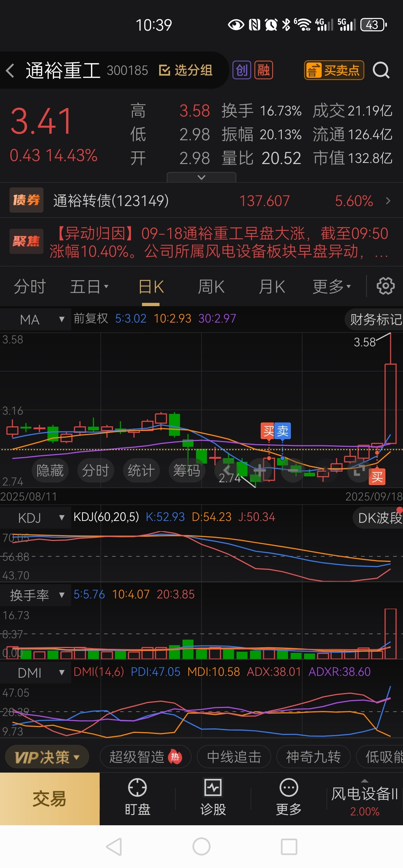Tap the gold 交易 trade button
Screen dimensions: 403x868
(x=50, y=799)
